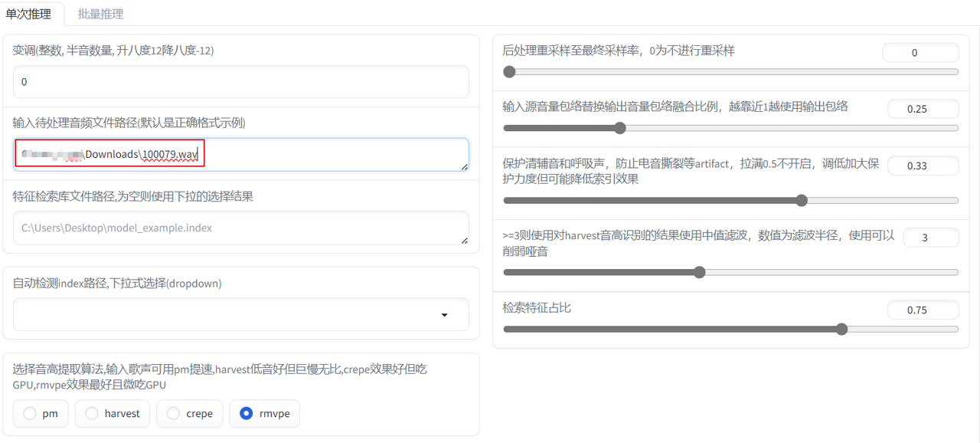
Task: Switch to the 批量推理 tab
Action: point(100,14)
